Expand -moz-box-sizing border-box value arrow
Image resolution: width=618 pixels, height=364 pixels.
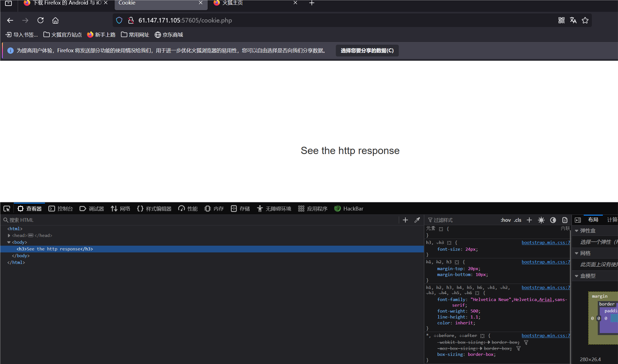(x=481, y=349)
